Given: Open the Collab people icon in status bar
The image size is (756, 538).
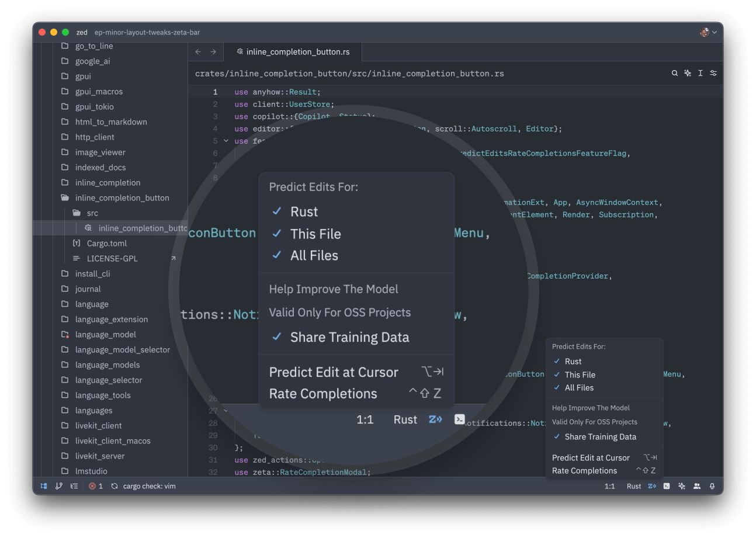Looking at the screenshot, I should (697, 486).
